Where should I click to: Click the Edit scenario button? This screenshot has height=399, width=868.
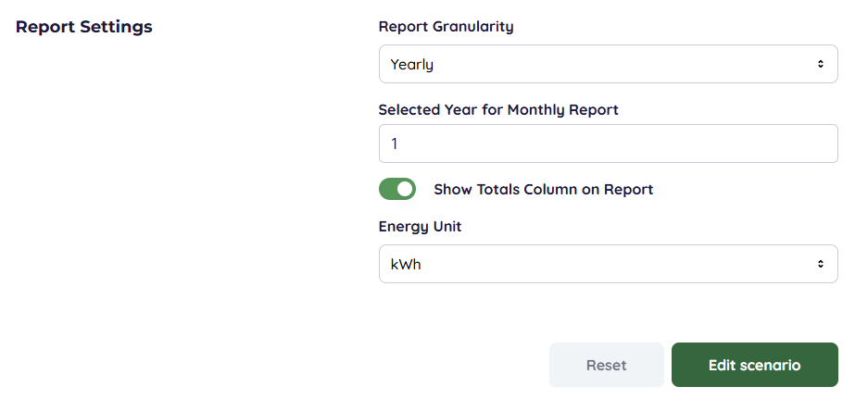tap(754, 365)
